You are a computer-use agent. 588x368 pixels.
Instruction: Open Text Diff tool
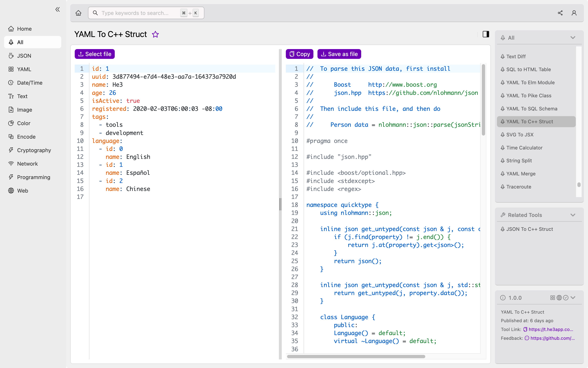click(x=536, y=56)
